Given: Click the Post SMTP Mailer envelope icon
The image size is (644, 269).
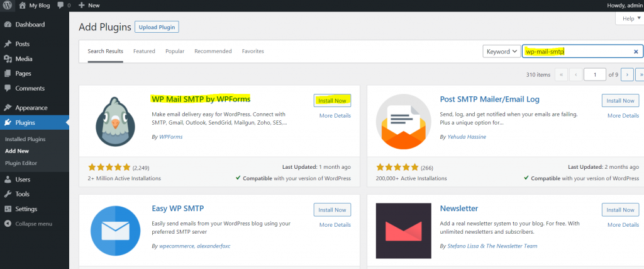Looking at the screenshot, I should (403, 122).
